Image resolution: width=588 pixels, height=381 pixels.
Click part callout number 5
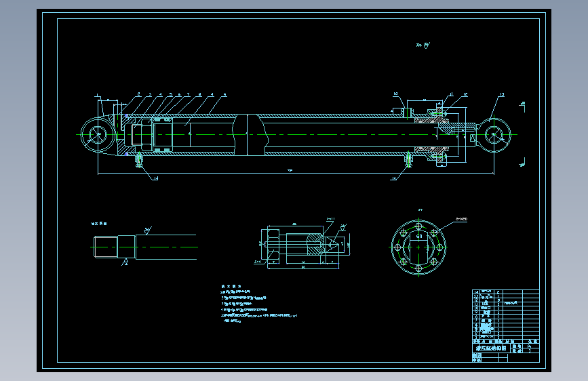171,94
